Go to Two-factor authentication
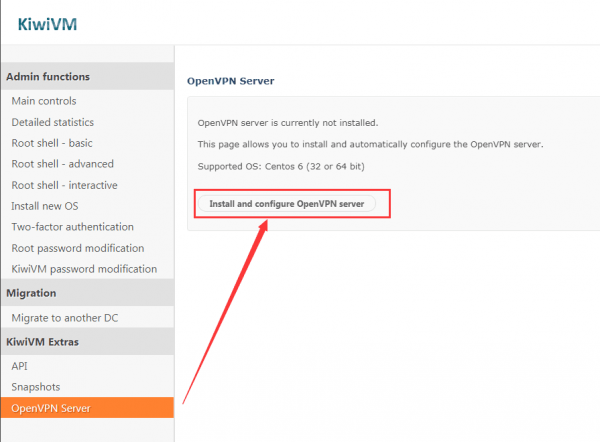 click(x=72, y=227)
